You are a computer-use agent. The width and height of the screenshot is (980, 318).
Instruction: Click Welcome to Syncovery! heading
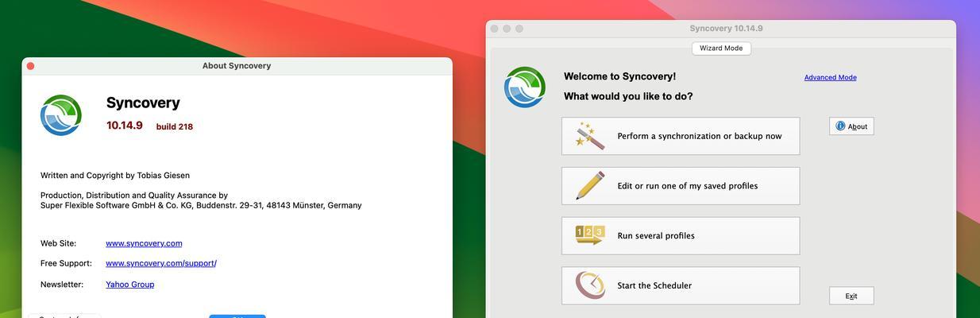click(x=619, y=76)
